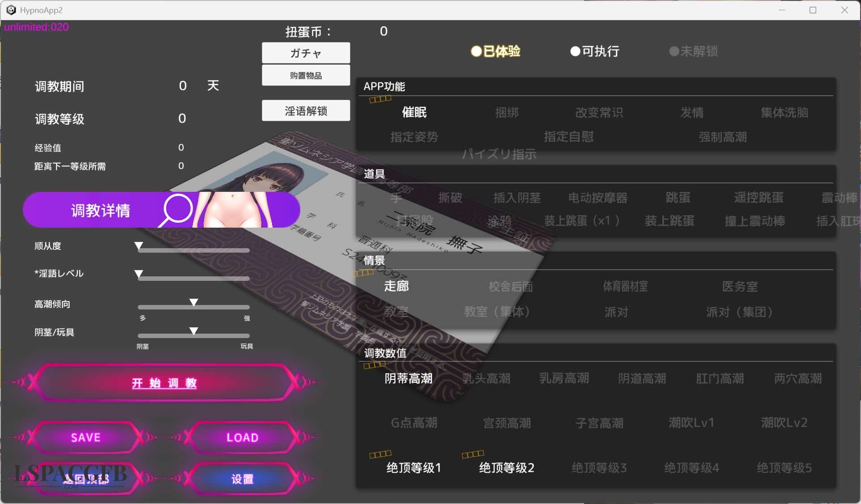Click the HypnoApp2 title bar app icon
The height and width of the screenshot is (504, 861).
11,10
